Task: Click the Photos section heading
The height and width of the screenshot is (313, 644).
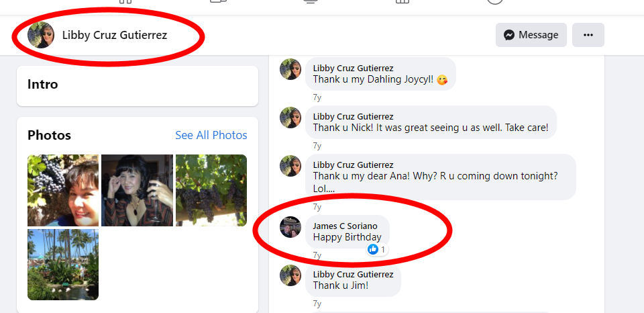Action: pos(49,135)
